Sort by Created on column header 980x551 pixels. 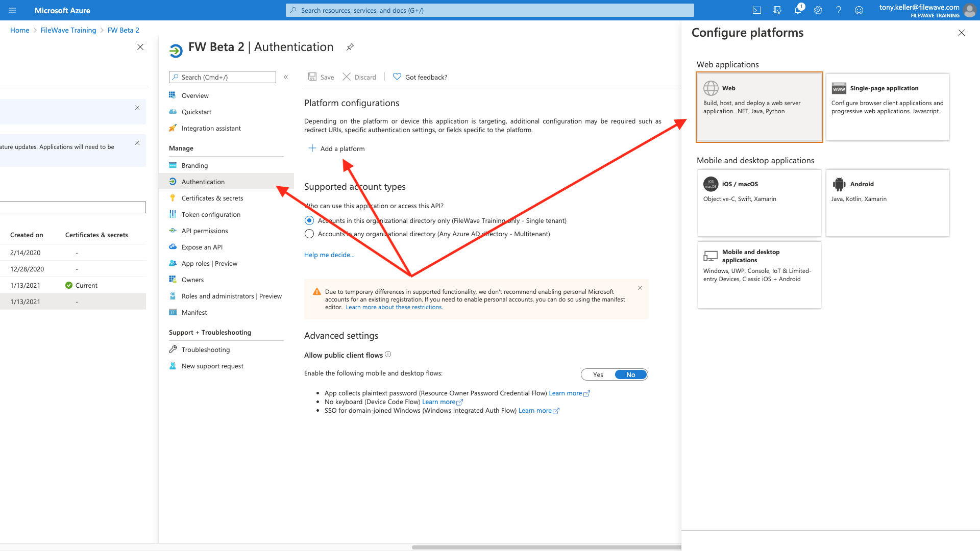[27, 235]
